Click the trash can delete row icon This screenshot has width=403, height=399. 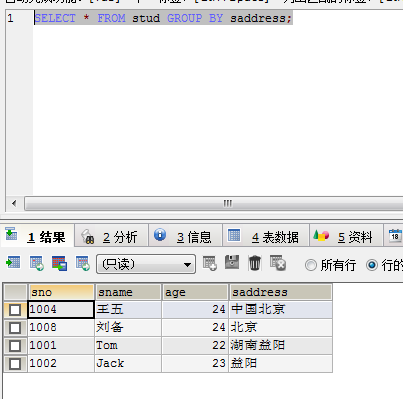pos(255,263)
